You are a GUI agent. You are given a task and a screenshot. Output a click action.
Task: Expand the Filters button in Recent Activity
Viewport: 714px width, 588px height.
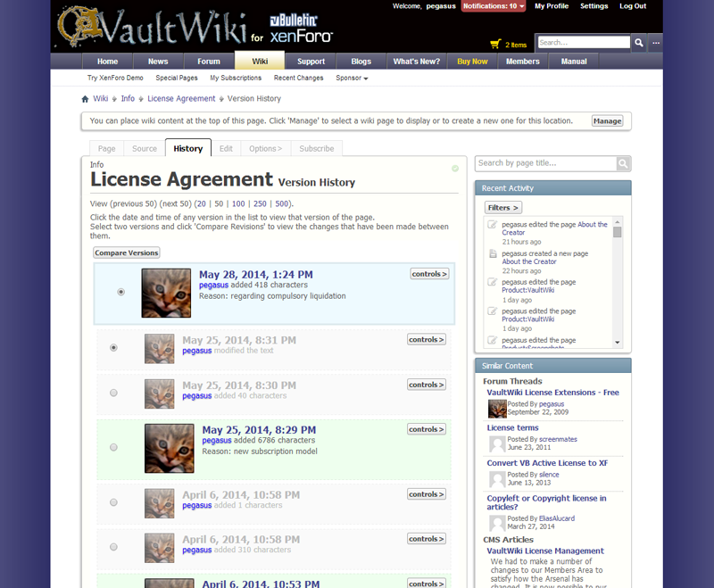[502, 208]
